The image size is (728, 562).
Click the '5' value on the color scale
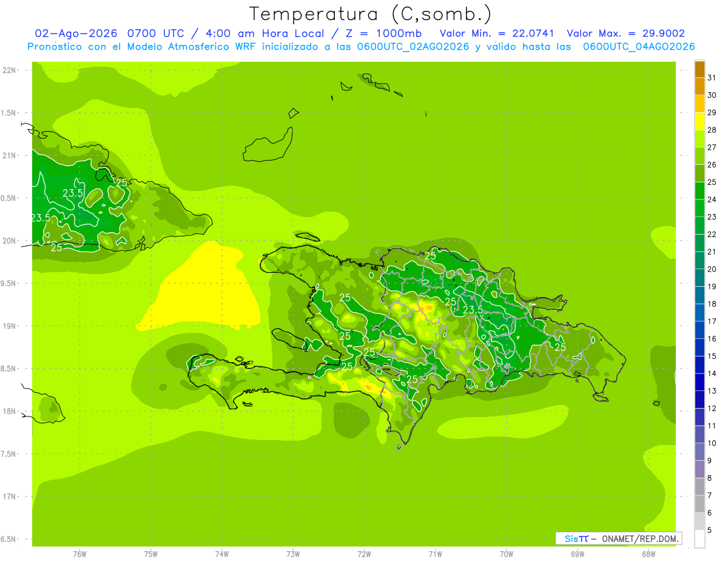(x=710, y=530)
